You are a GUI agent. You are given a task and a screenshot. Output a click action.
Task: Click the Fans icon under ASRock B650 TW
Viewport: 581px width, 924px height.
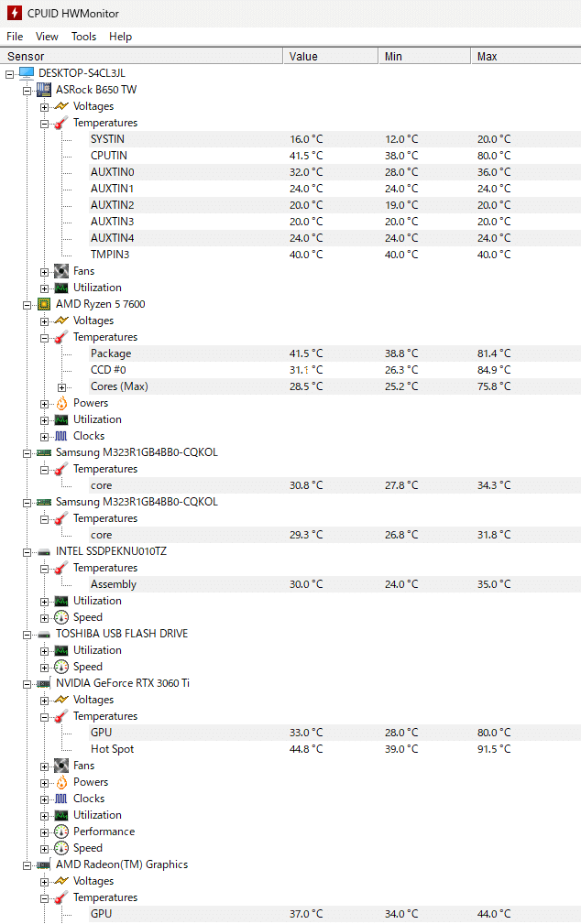point(61,271)
